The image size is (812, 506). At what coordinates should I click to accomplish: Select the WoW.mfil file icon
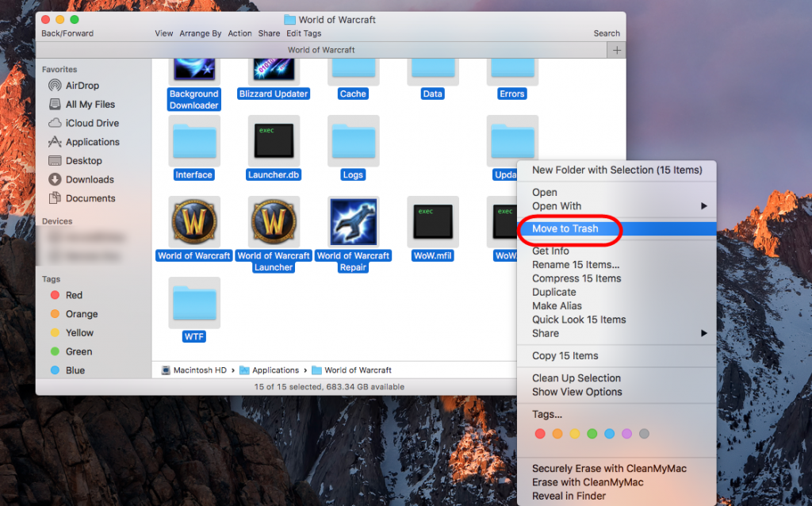click(x=432, y=221)
